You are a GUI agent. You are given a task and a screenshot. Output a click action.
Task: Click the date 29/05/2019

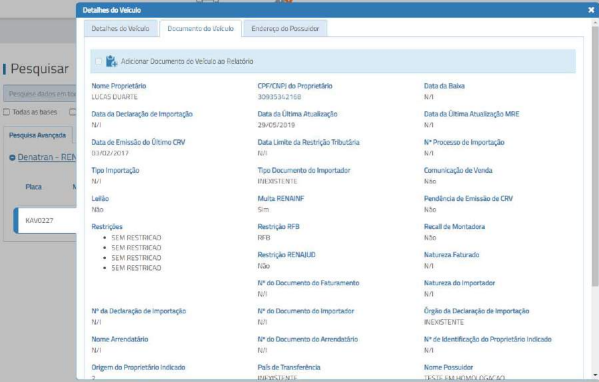pos(276,125)
